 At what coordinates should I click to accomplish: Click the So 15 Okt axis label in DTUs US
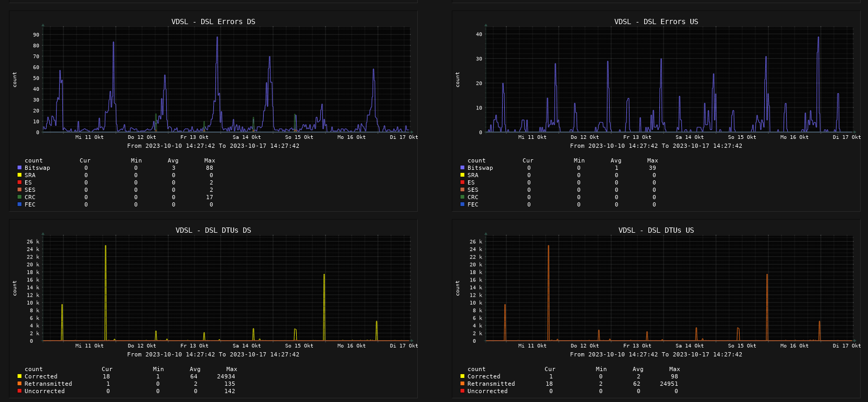tap(742, 346)
